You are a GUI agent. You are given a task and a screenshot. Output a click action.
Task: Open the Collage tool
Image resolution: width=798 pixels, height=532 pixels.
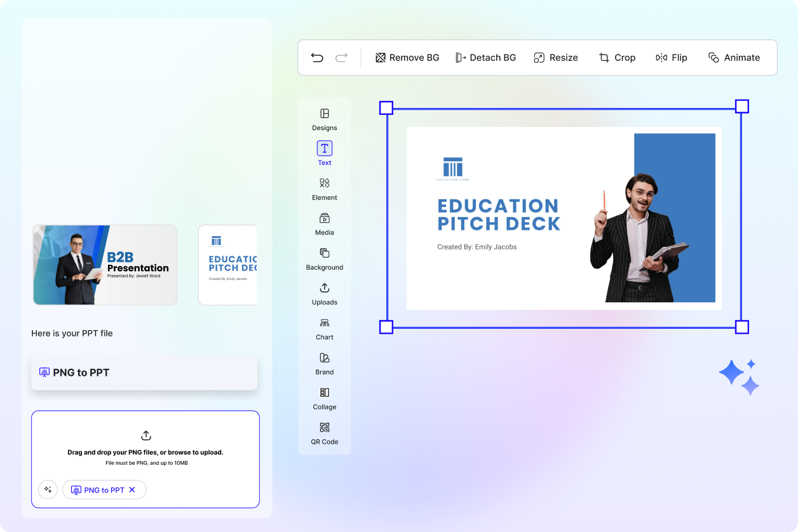[324, 399]
